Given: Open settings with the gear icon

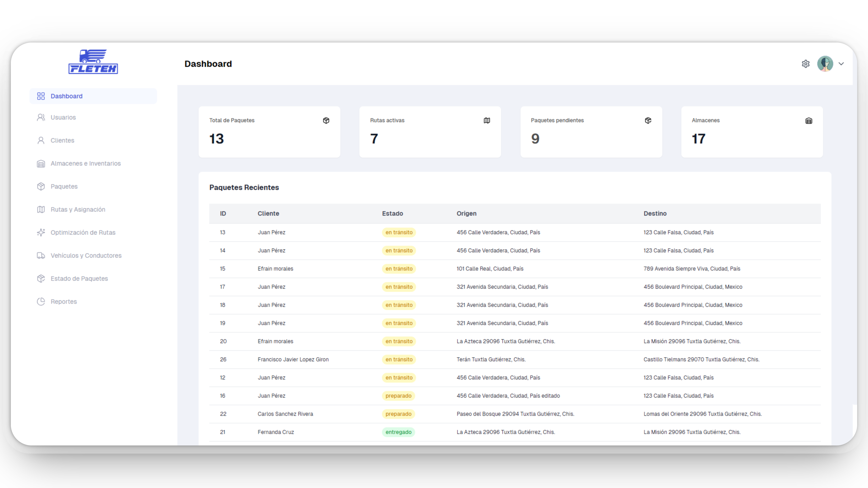Looking at the screenshot, I should (x=806, y=64).
